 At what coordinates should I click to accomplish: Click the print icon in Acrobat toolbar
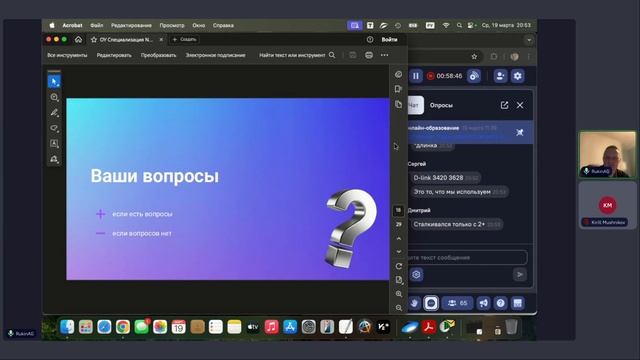point(369,55)
